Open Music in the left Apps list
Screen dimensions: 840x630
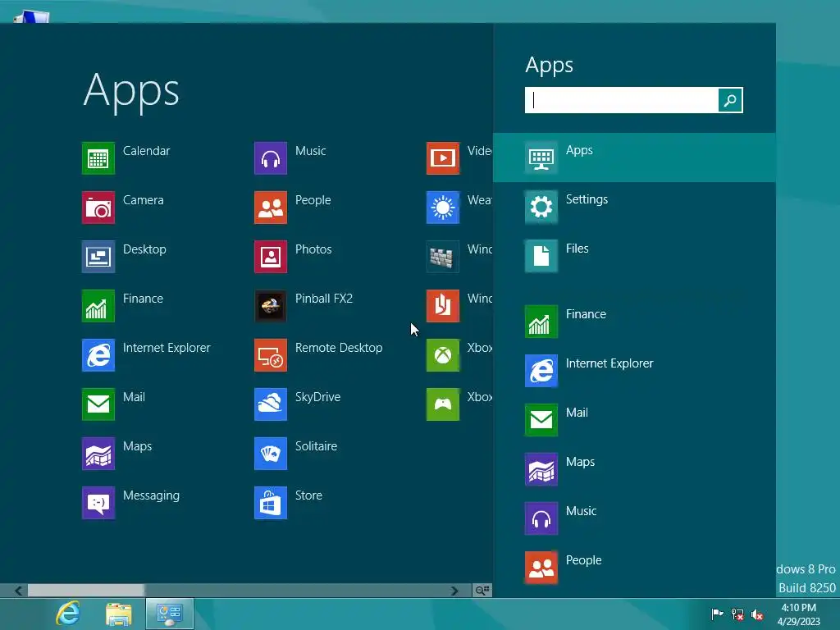click(290, 158)
